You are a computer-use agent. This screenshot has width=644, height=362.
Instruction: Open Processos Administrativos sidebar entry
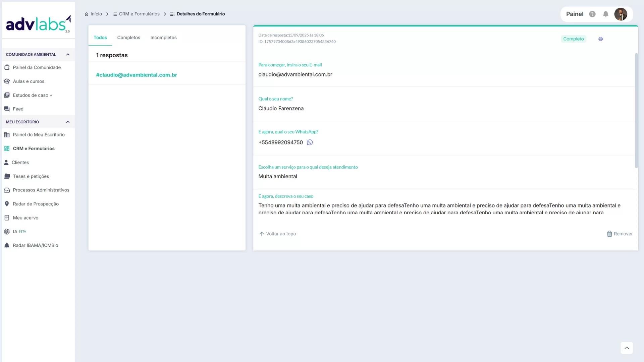point(41,190)
